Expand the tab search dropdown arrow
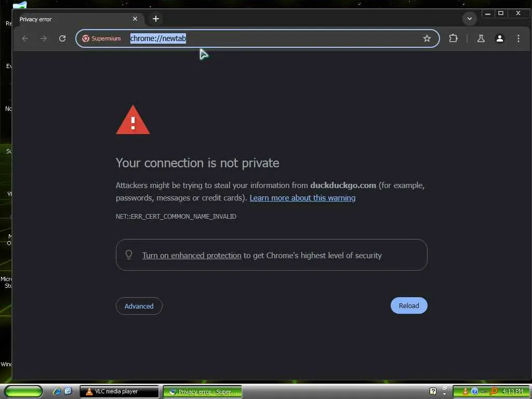 point(470,19)
